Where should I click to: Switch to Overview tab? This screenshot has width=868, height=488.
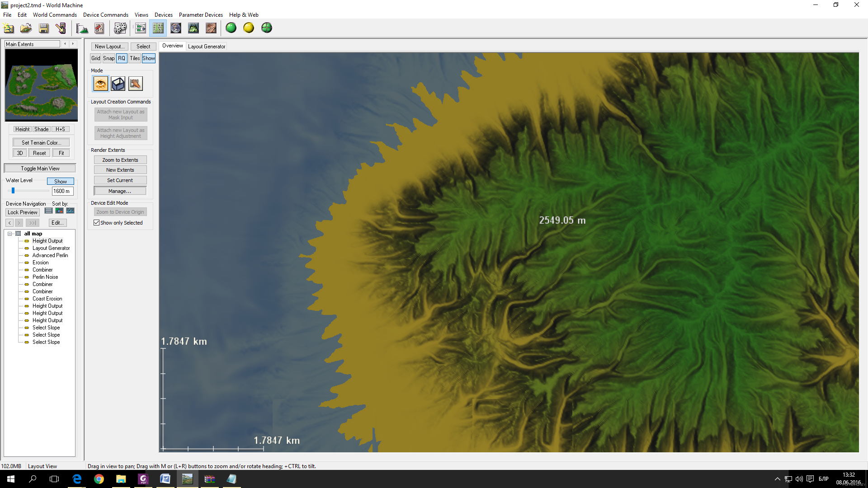[173, 46]
